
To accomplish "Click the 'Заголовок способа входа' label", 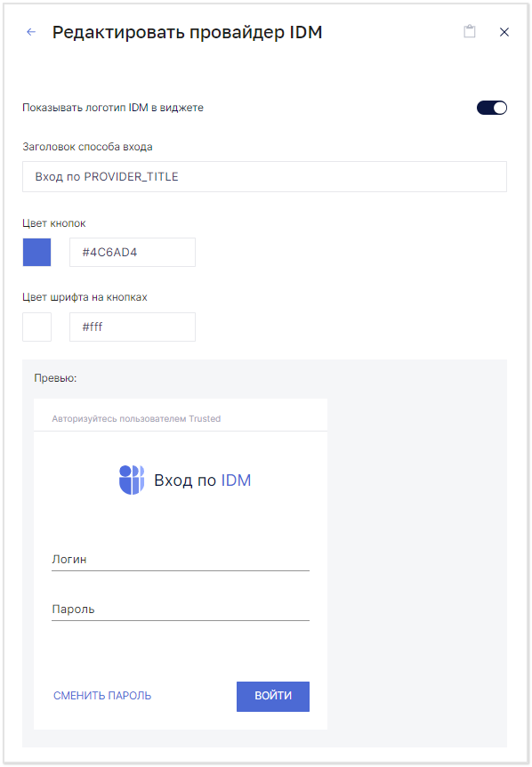I will 87,147.
